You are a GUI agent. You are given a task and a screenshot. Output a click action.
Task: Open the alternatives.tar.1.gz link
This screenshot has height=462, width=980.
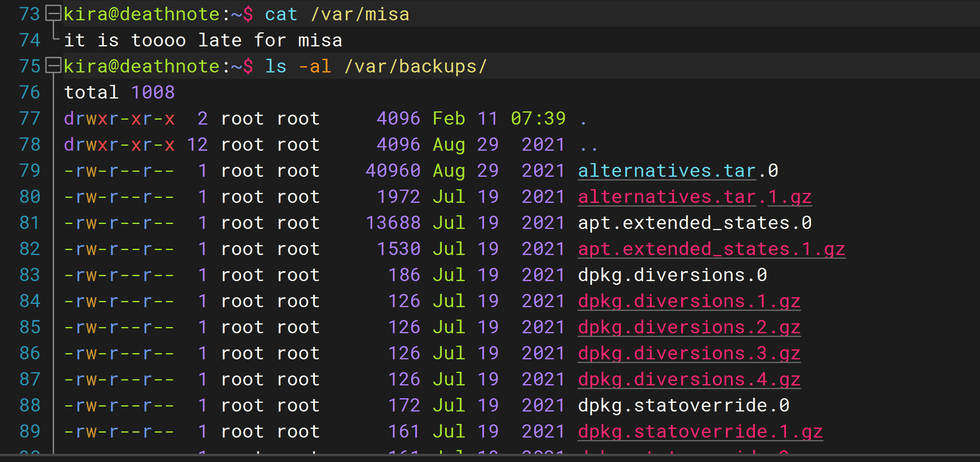[694, 197]
